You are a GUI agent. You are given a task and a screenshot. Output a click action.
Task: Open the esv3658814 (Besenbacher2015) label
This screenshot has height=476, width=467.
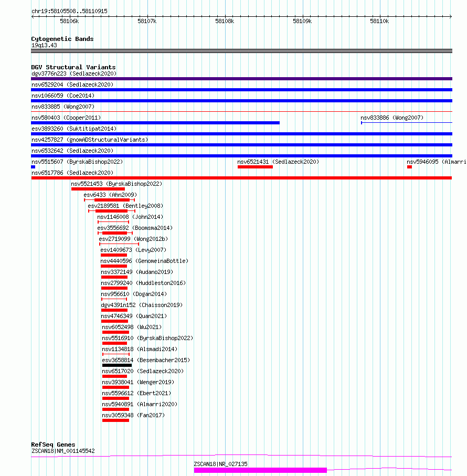click(x=146, y=361)
